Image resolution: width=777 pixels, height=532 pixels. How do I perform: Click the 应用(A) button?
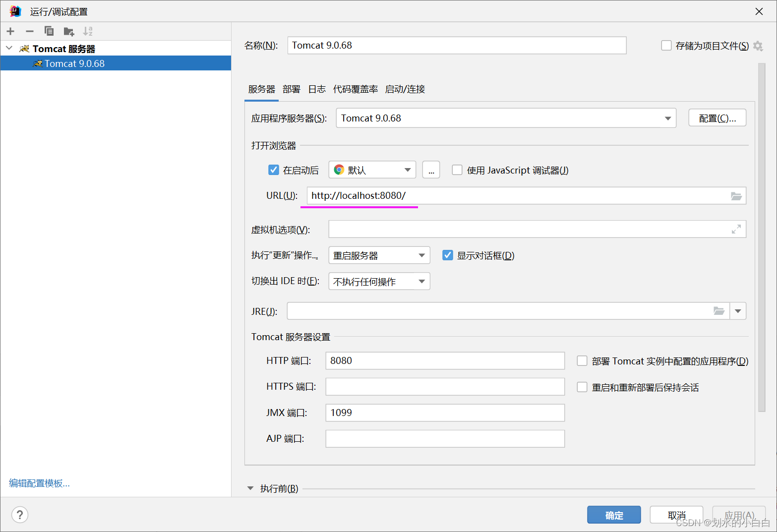tap(739, 515)
